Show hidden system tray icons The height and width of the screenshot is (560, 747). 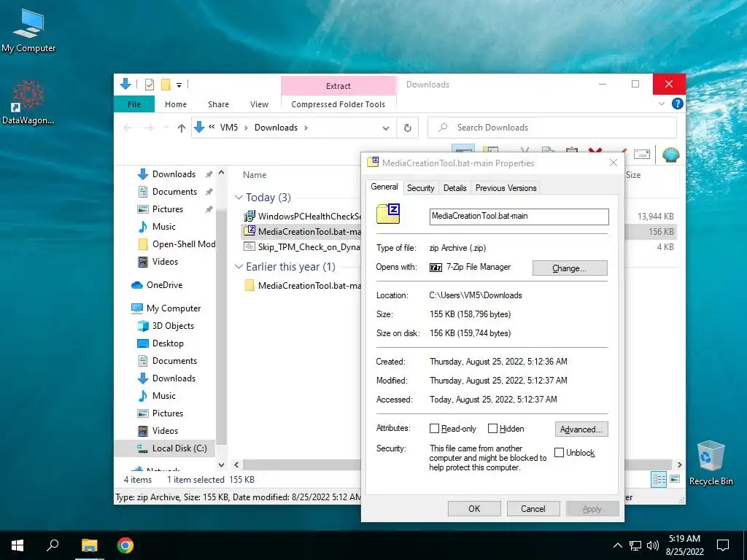click(x=617, y=545)
